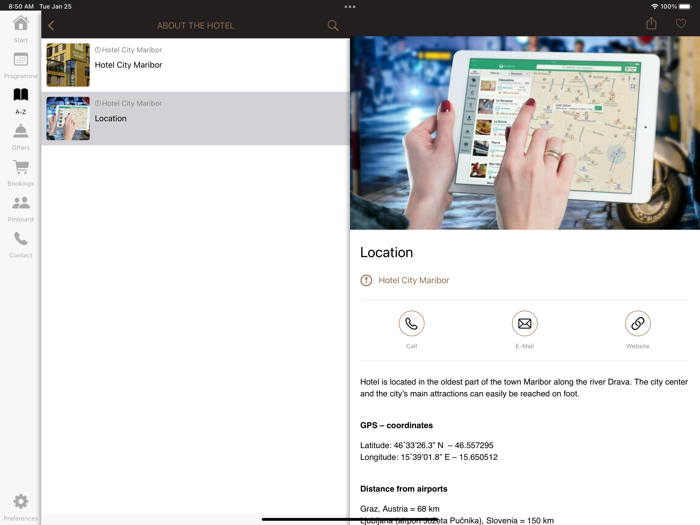Tap the E-Mail envelope circle icon

pos(525,323)
